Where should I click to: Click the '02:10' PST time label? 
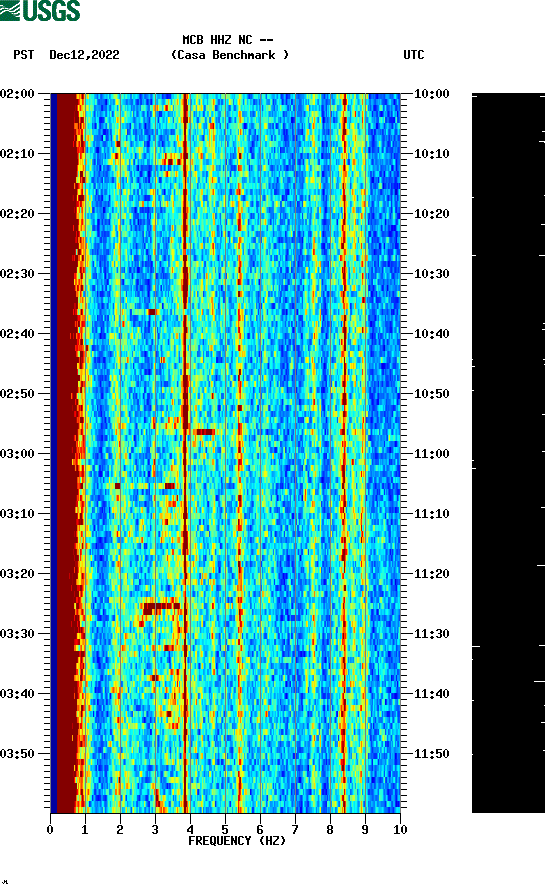(x=17, y=154)
